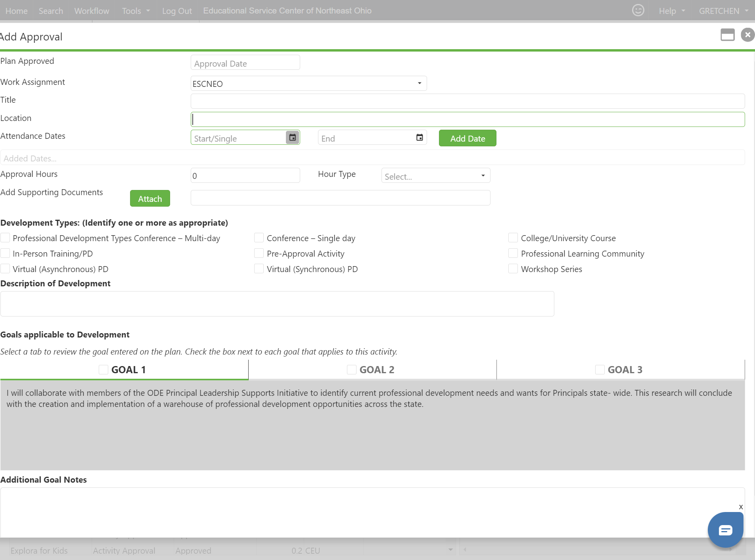The width and height of the screenshot is (755, 560).
Task: Expand the Tools menu
Action: pos(136,11)
